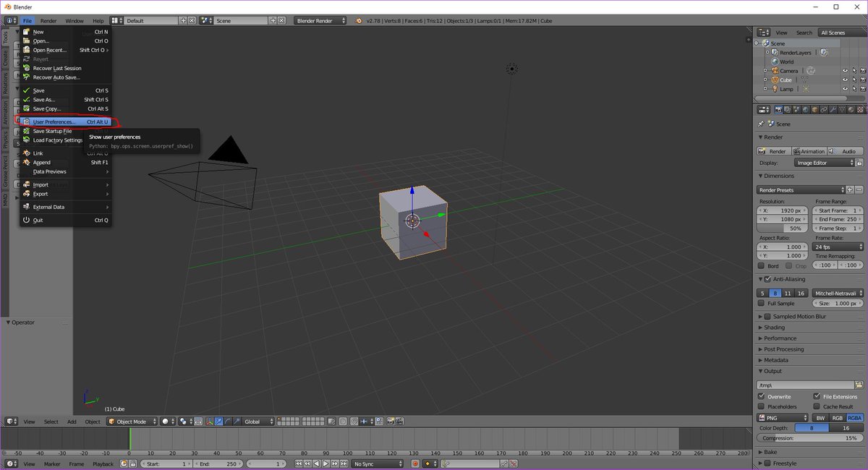Select RGB color mode button
The image size is (868, 470).
[x=838, y=417]
